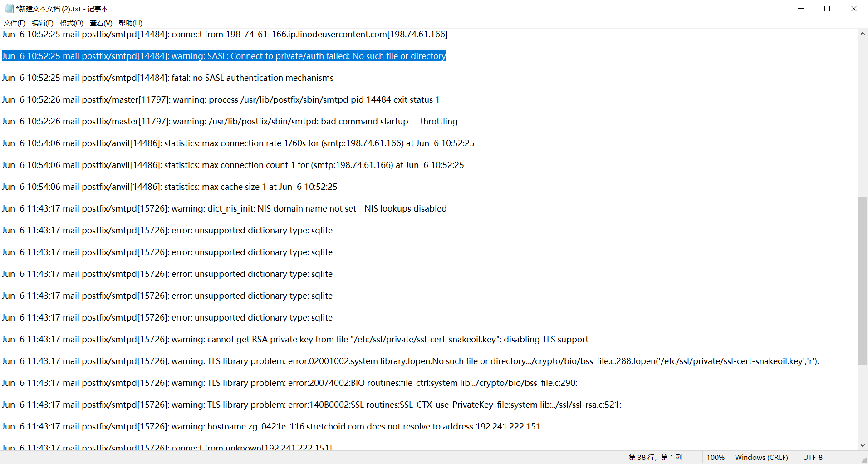Click the 'SSL_CTX_use_PrivateKey_file' warning line
The image size is (868, 464).
coord(312,405)
